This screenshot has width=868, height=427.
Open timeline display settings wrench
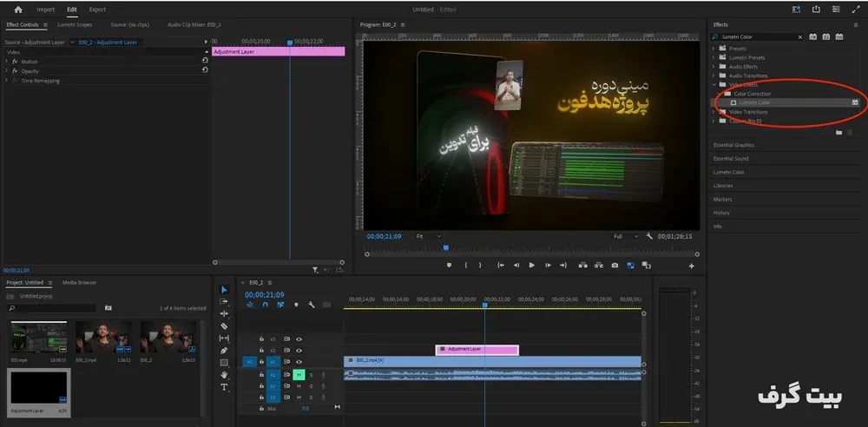point(311,305)
